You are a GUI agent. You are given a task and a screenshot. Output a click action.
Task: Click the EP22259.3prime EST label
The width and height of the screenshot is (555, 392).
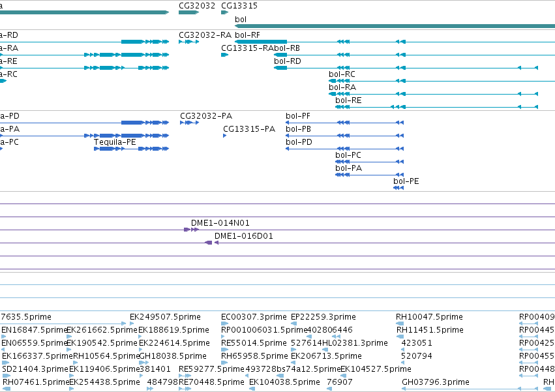tap(323, 317)
